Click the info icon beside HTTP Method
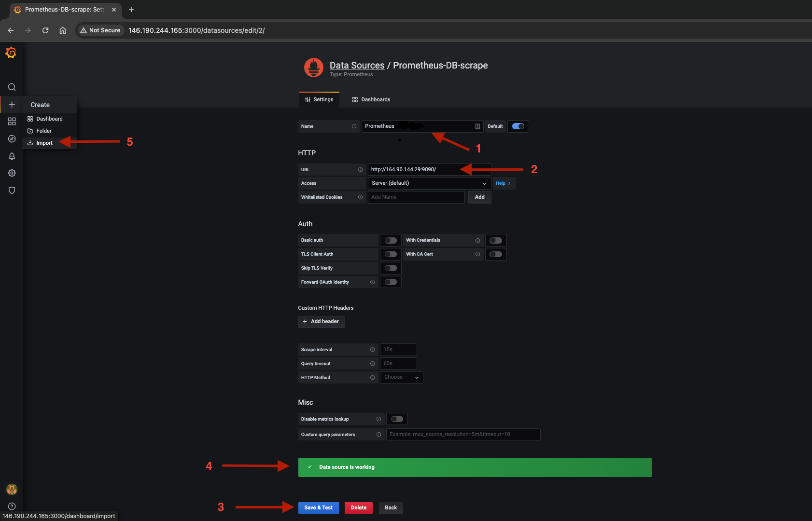The width and height of the screenshot is (812, 521). (372, 378)
